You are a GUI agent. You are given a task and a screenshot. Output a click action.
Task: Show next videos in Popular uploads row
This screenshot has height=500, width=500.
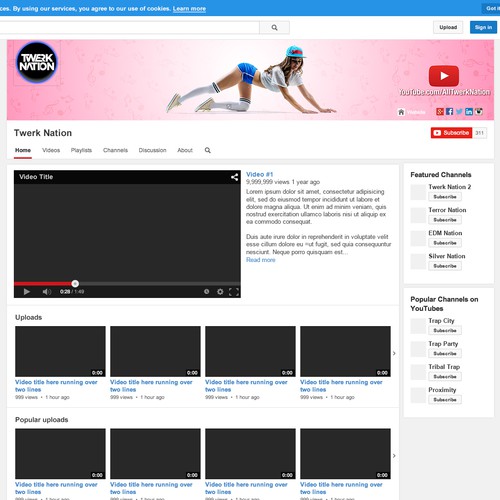click(394, 456)
